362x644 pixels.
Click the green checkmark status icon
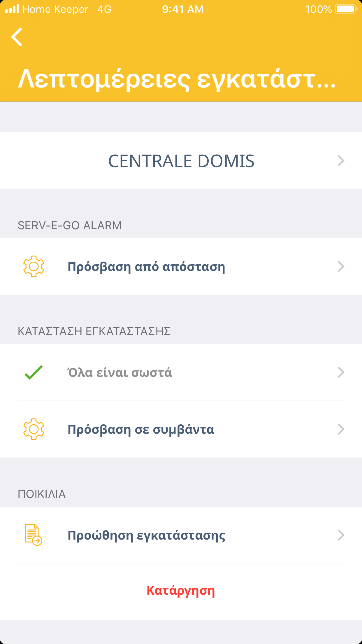(34, 372)
